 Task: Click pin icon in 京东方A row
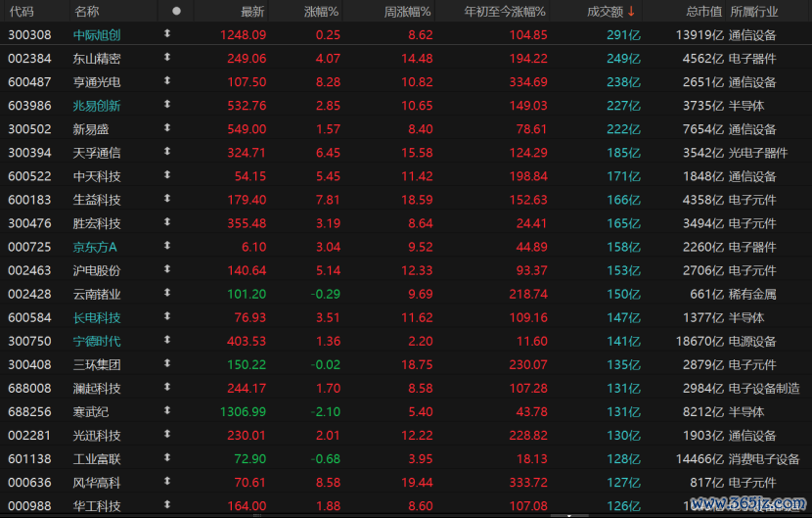167,245
